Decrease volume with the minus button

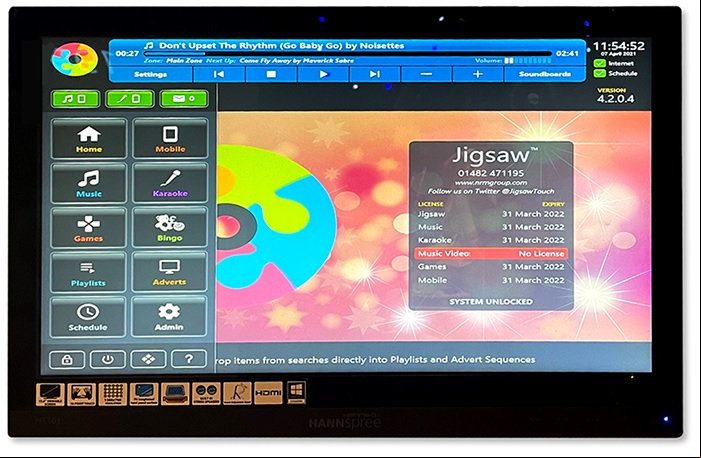[x=427, y=74]
